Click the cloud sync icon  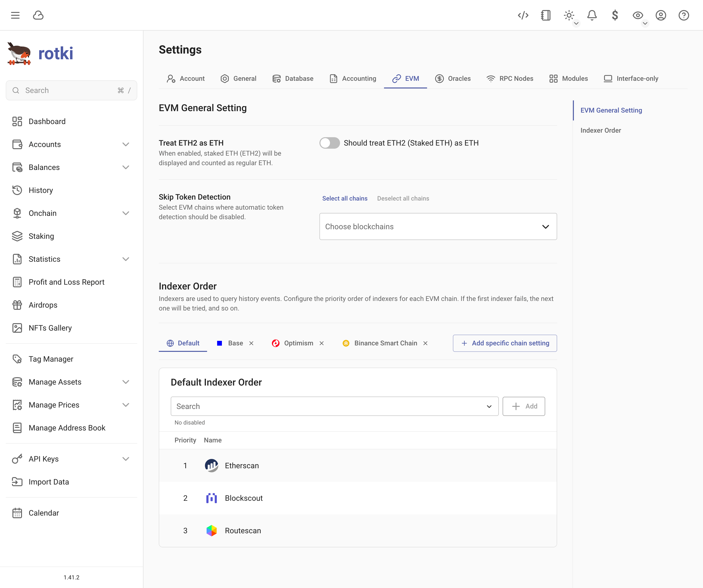click(38, 15)
